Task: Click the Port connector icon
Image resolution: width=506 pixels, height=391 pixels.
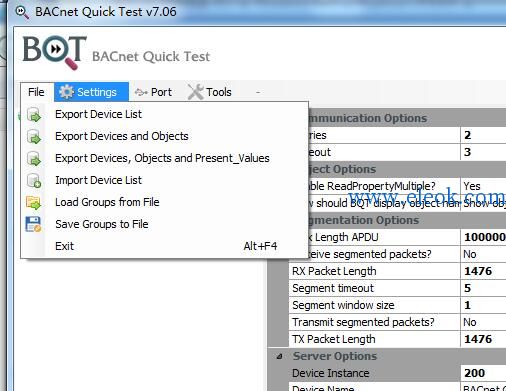Action: pyautogui.click(x=141, y=92)
